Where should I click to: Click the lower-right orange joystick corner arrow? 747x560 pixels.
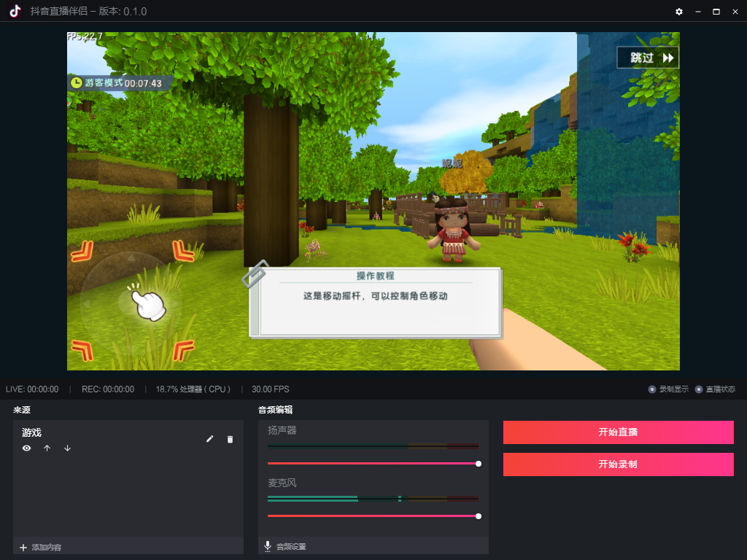183,350
